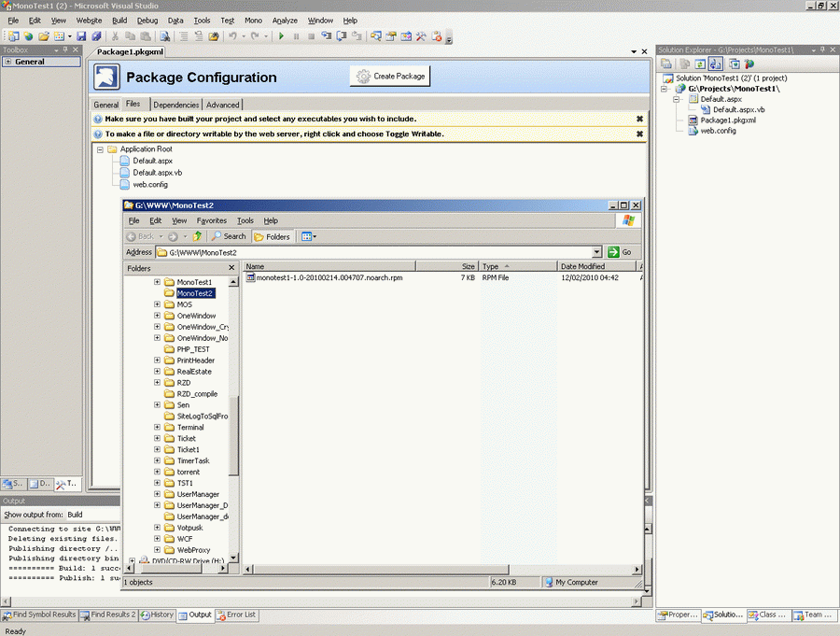Dismiss the 'built your project' info bar

coord(639,119)
